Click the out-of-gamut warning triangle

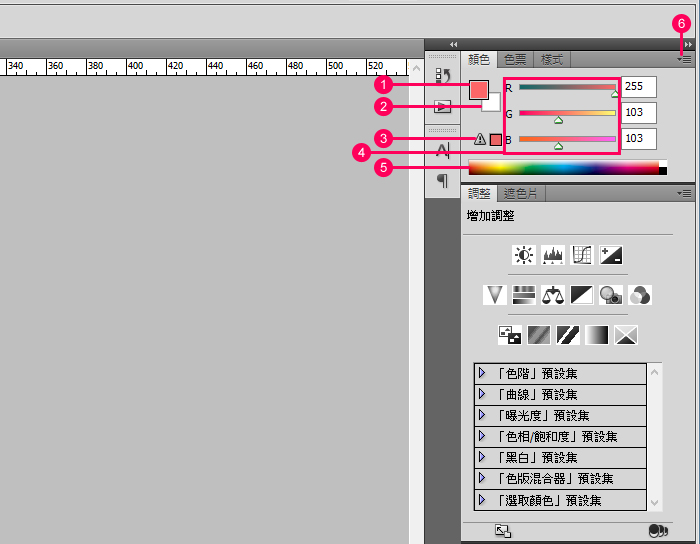pyautogui.click(x=480, y=140)
